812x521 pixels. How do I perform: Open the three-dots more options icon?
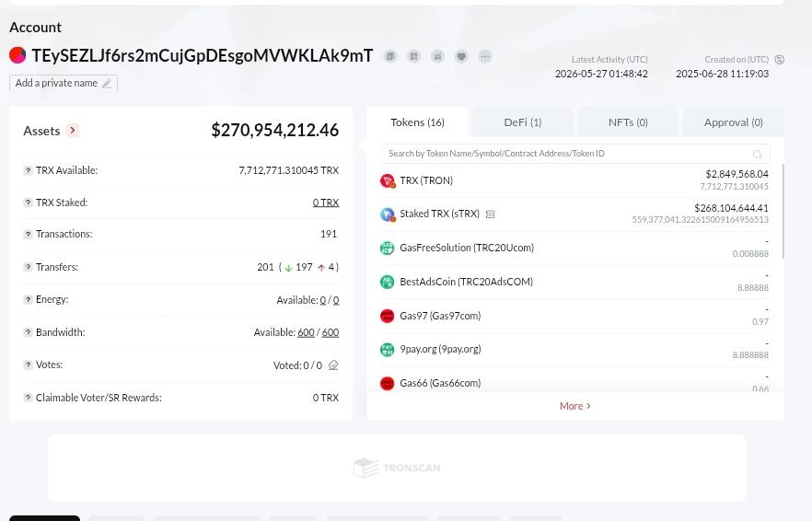point(485,56)
